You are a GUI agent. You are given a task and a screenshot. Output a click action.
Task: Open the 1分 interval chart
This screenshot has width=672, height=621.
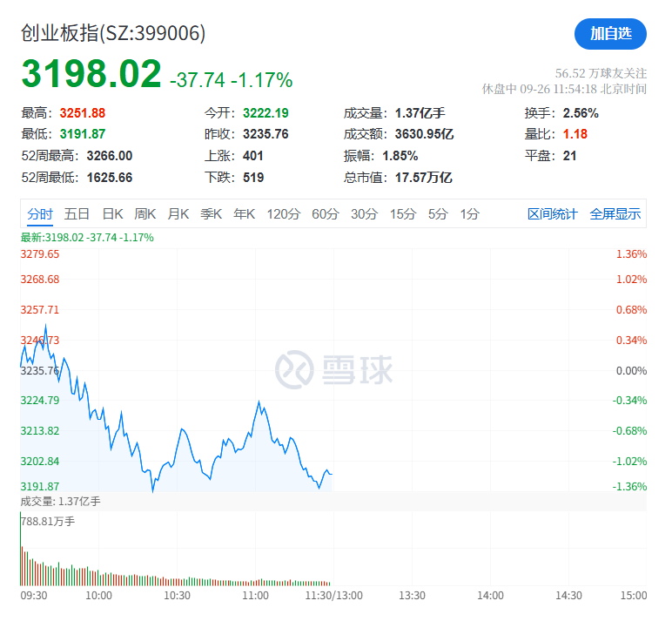point(469,214)
